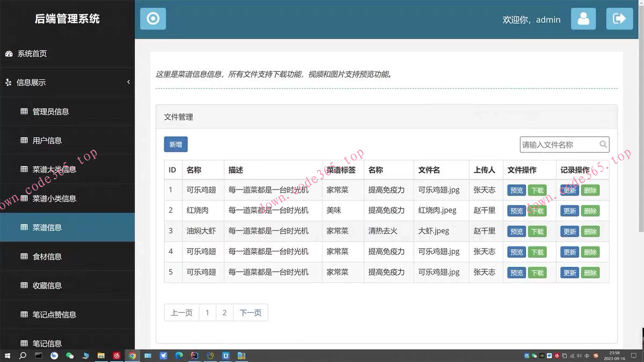Click the sidebar toggle circle icon
Image resolution: width=644 pixels, height=362 pixels.
153,19
